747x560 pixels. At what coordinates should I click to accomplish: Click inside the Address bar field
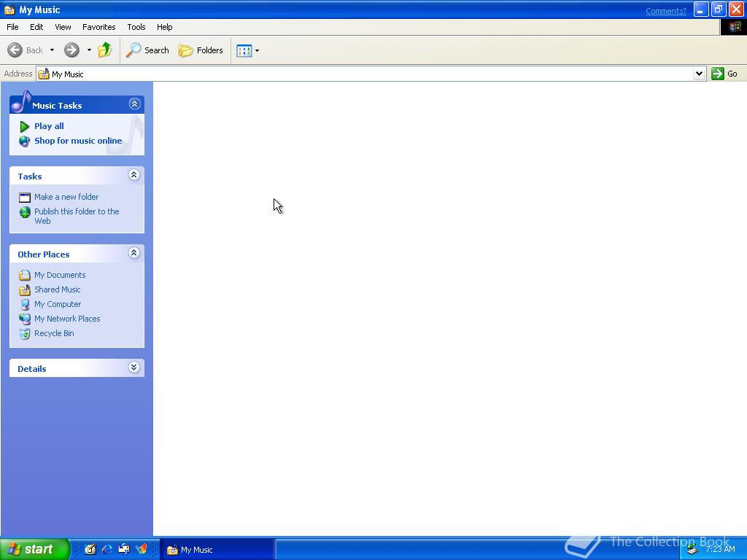[371, 74]
